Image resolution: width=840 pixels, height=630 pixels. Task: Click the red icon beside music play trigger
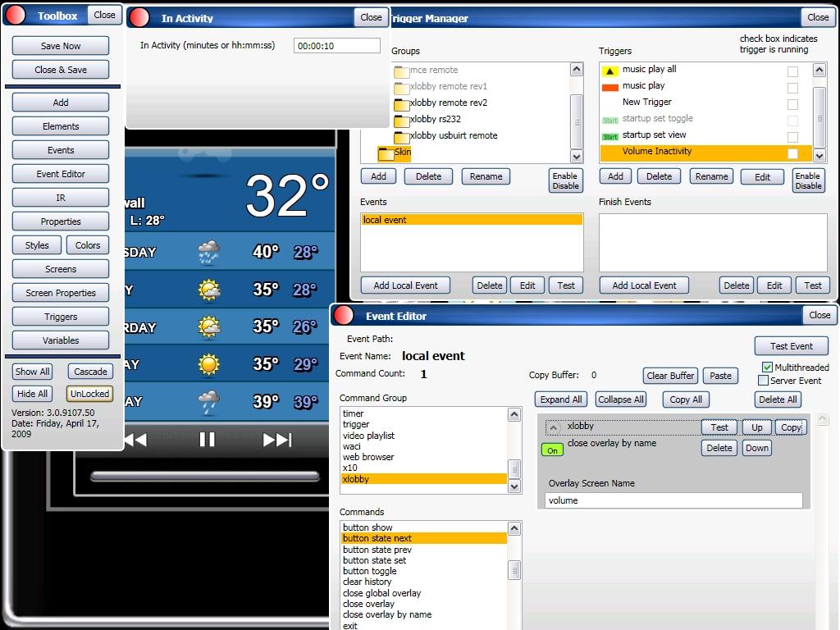pyautogui.click(x=609, y=87)
